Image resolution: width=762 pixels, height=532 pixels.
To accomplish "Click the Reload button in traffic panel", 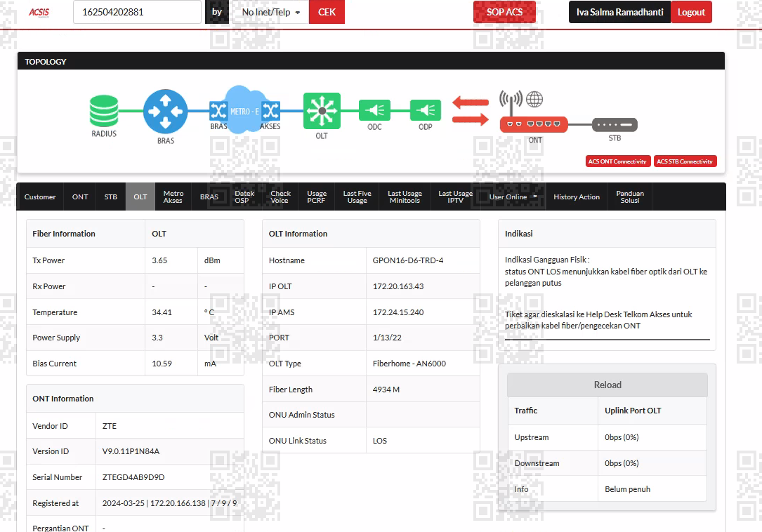I will (607, 385).
